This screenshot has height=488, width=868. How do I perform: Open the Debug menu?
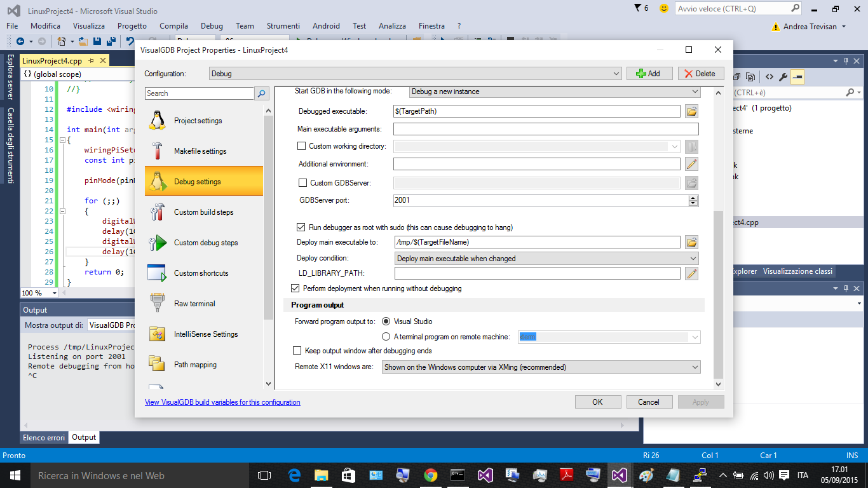(x=212, y=26)
